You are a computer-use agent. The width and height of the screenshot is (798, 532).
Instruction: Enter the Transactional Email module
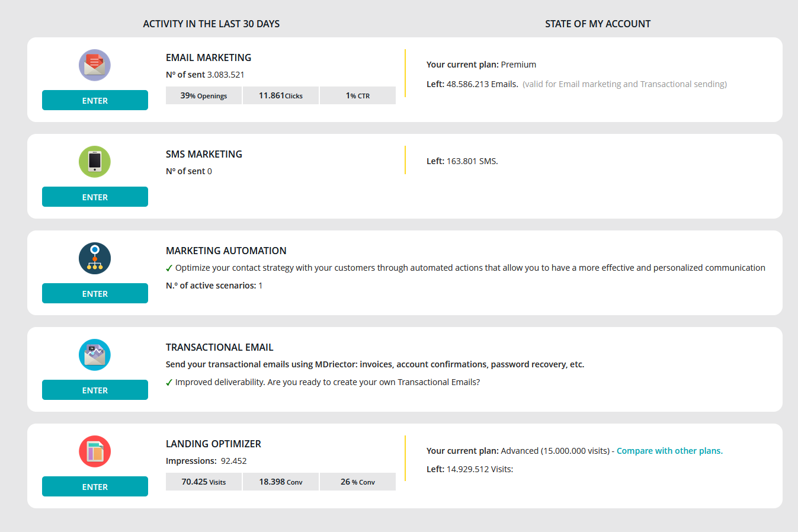click(x=95, y=390)
